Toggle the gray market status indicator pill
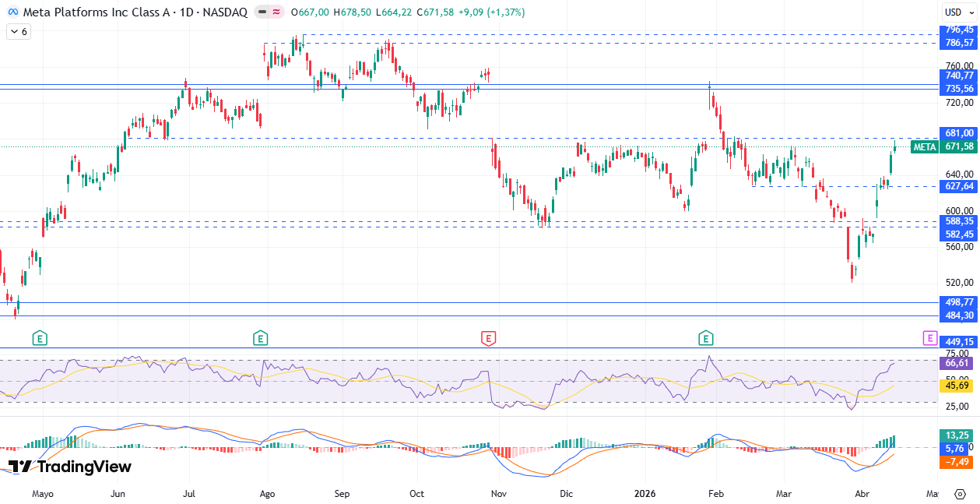The width and height of the screenshot is (980, 504). coord(261,12)
